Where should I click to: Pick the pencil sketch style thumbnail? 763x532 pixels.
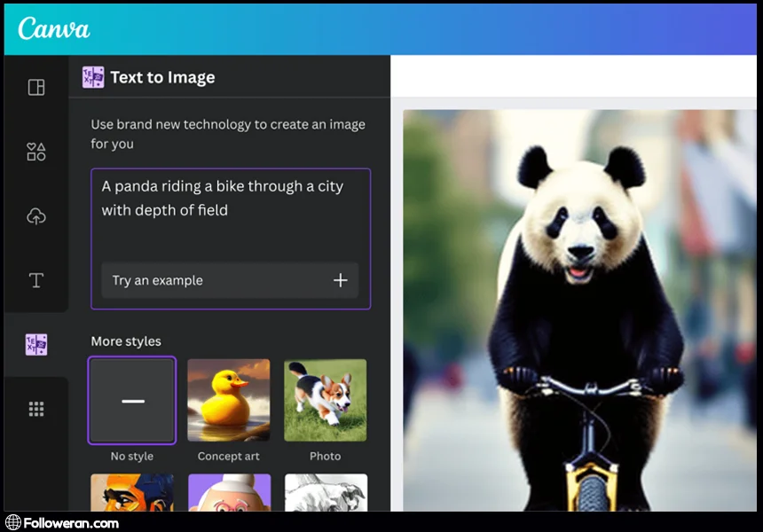click(325, 493)
